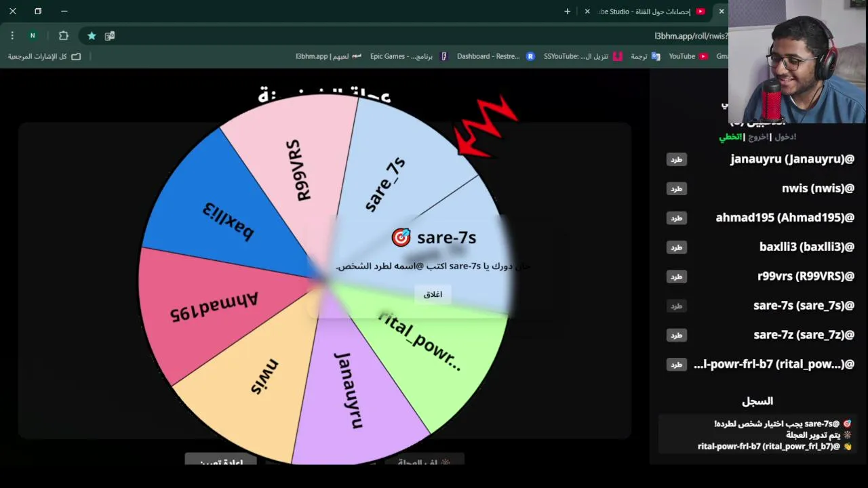
Task: Kick player baxlli3 with طرد button
Action: 676,247
